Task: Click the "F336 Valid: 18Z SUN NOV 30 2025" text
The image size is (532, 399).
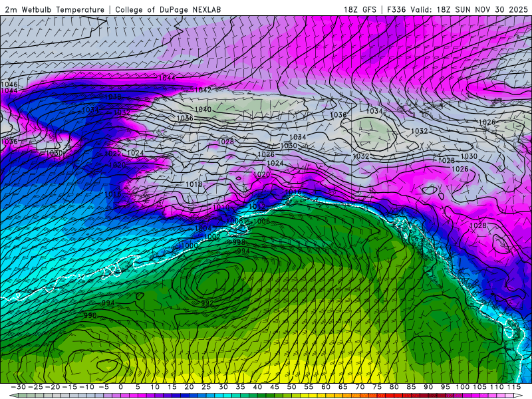Action: coord(458,10)
